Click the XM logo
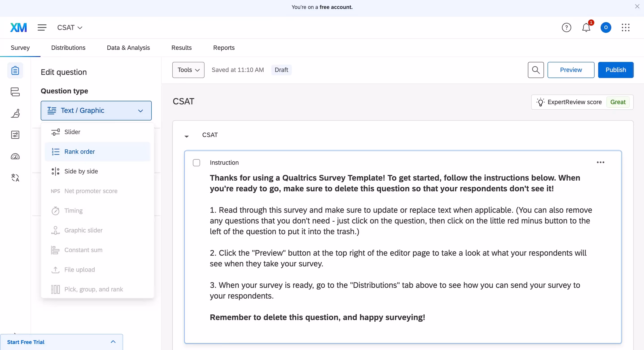 coord(19,27)
